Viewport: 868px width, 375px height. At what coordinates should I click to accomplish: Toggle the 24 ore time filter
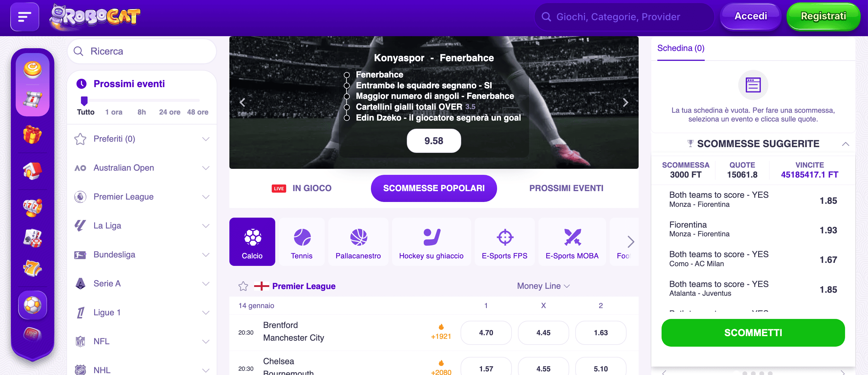(x=170, y=112)
